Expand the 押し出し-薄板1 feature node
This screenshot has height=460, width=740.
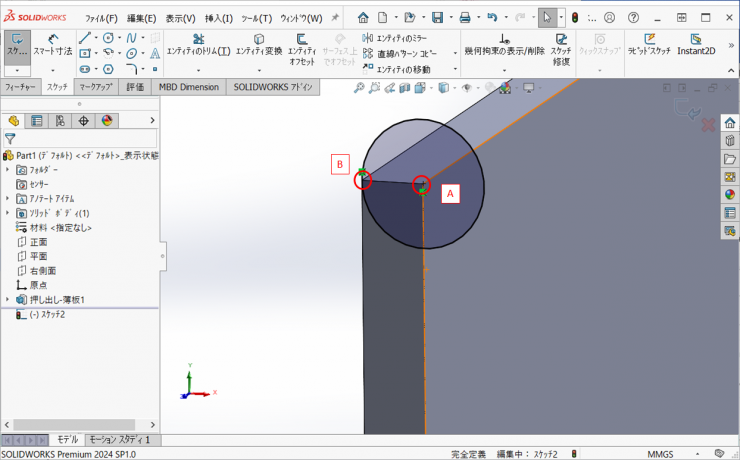7,299
